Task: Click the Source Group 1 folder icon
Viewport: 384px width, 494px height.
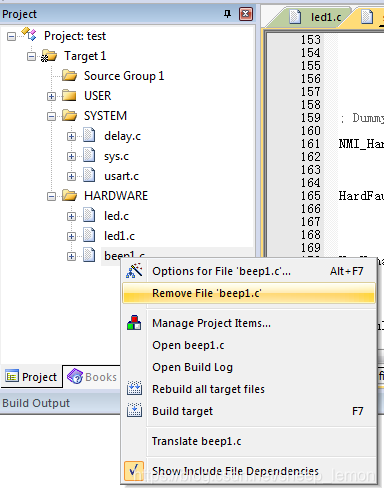Action: pos(69,76)
